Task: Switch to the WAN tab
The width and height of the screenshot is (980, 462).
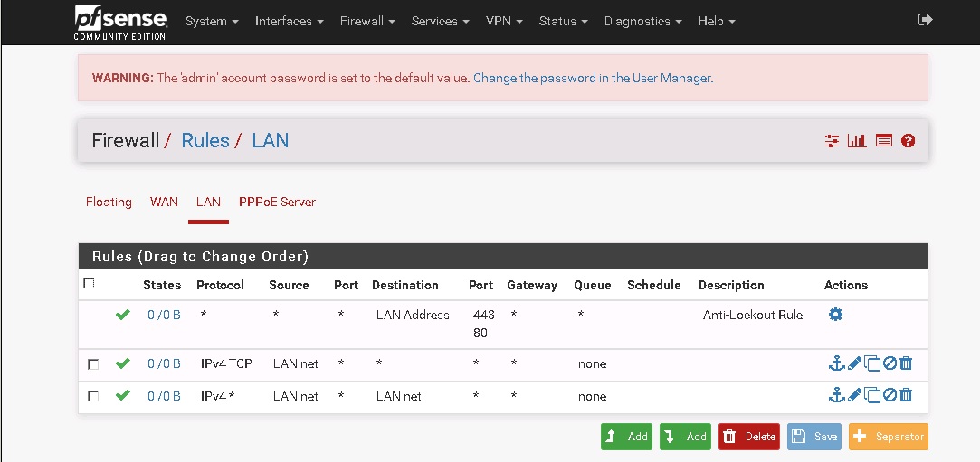Action: [x=164, y=202]
